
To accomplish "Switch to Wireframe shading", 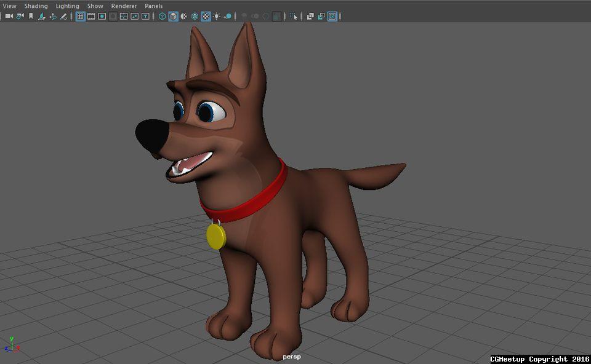I will pos(162,16).
